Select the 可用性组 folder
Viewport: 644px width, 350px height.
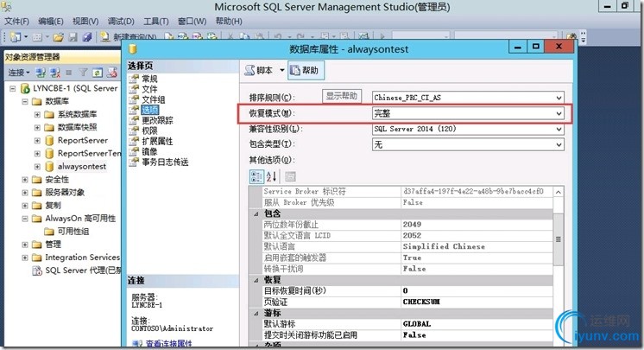point(73,231)
